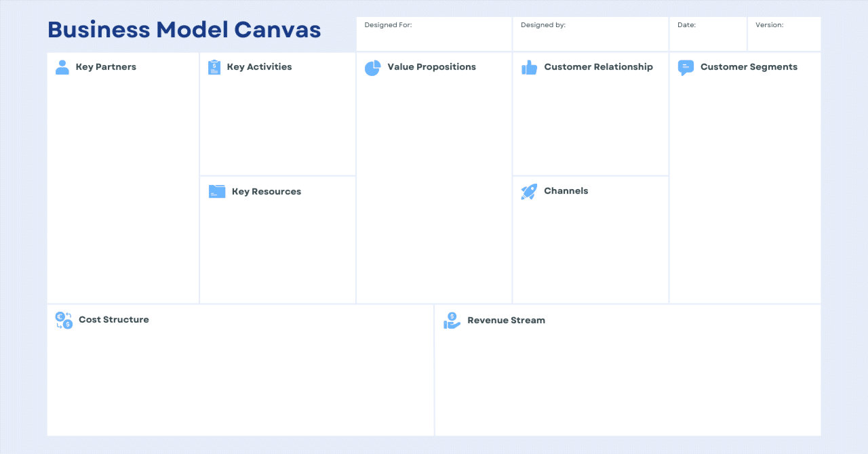Click the Value Propositions pie chart icon
This screenshot has height=454, width=868.
tap(372, 68)
